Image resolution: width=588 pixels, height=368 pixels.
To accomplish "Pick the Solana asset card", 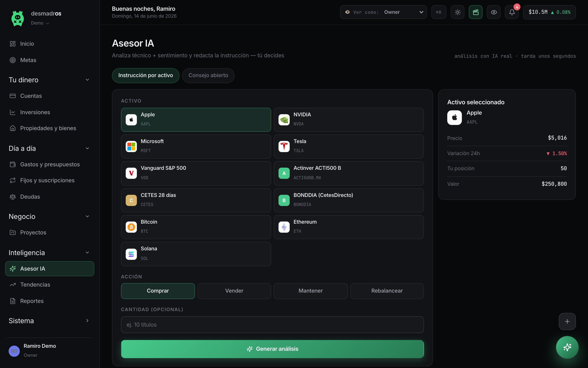I will point(196,254).
